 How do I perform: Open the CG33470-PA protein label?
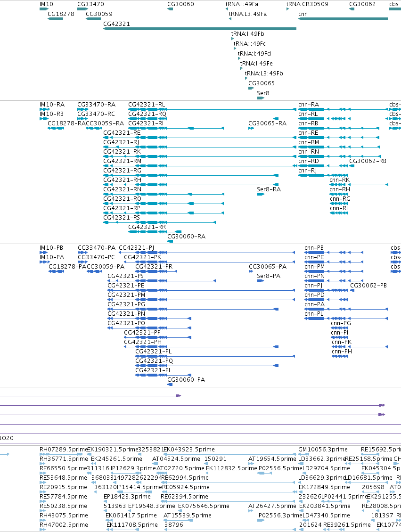pyautogui.click(x=96, y=248)
